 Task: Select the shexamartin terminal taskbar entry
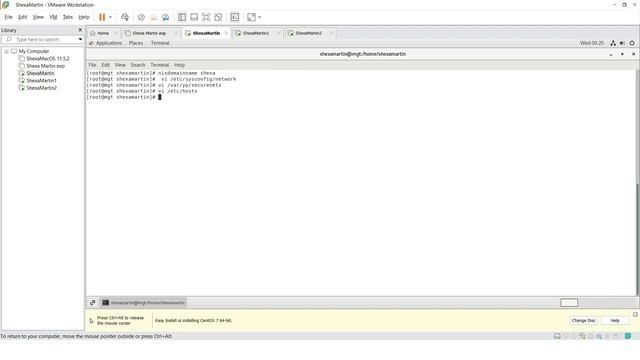pyautogui.click(x=143, y=302)
